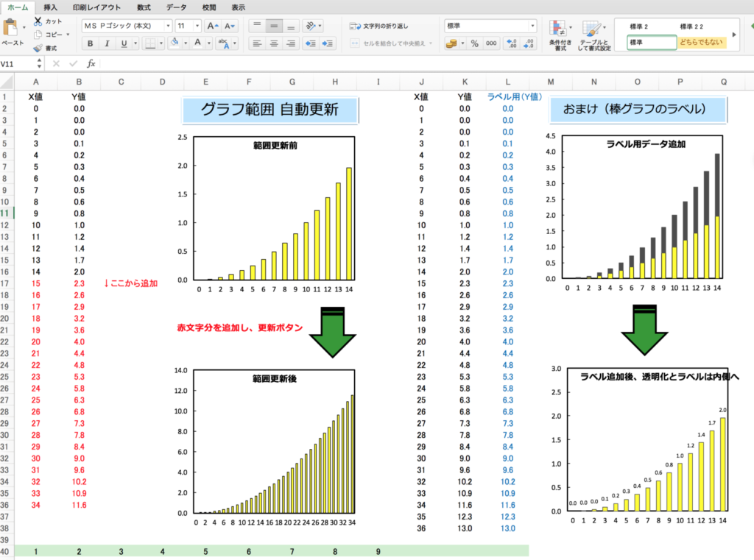Open Conditional Formatting (条件付き書式)
Viewport: 754px width, 560px height.
coord(557,34)
